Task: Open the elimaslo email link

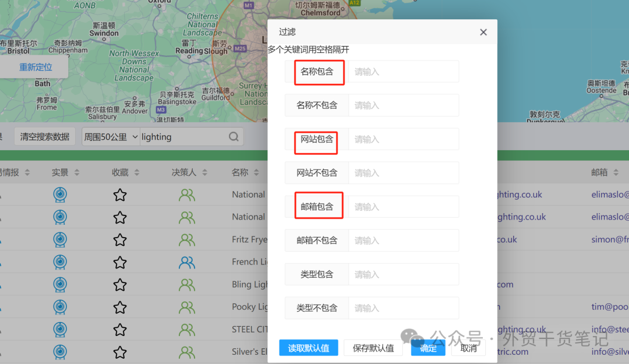Action: [x=610, y=194]
